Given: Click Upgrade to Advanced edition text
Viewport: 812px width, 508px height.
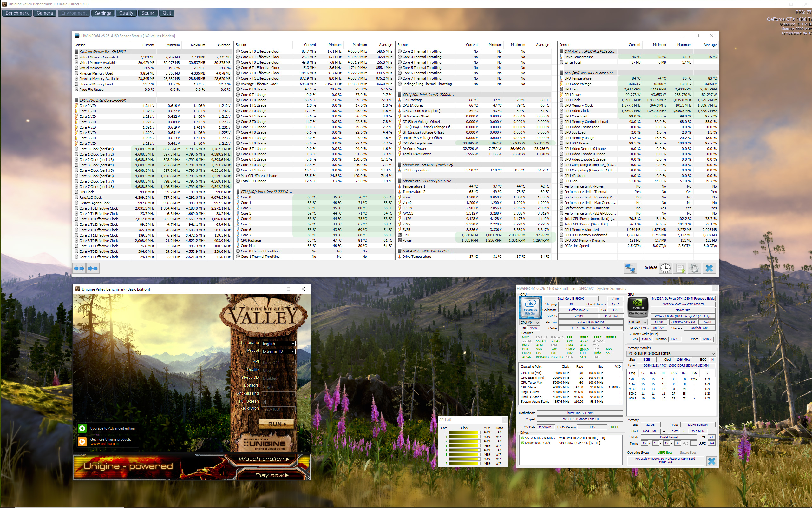Looking at the screenshot, I should point(112,428).
